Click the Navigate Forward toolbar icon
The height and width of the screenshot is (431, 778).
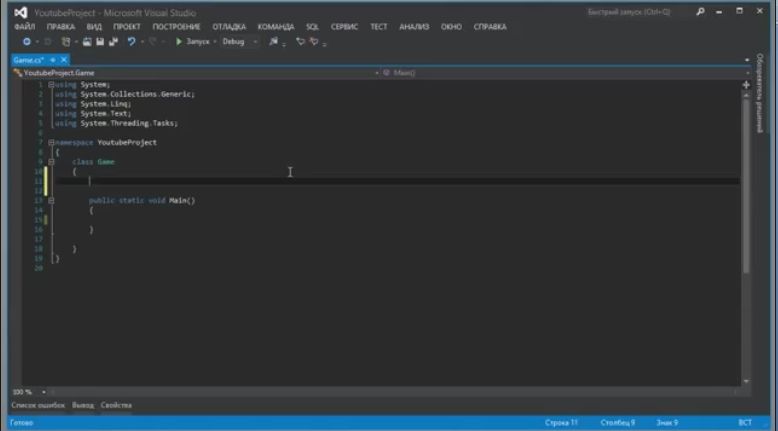[48, 42]
